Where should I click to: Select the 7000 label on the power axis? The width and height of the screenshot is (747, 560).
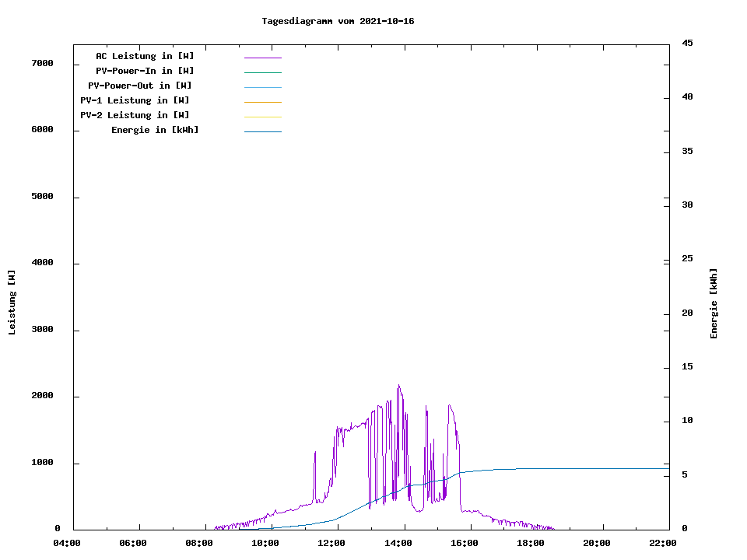click(42, 63)
